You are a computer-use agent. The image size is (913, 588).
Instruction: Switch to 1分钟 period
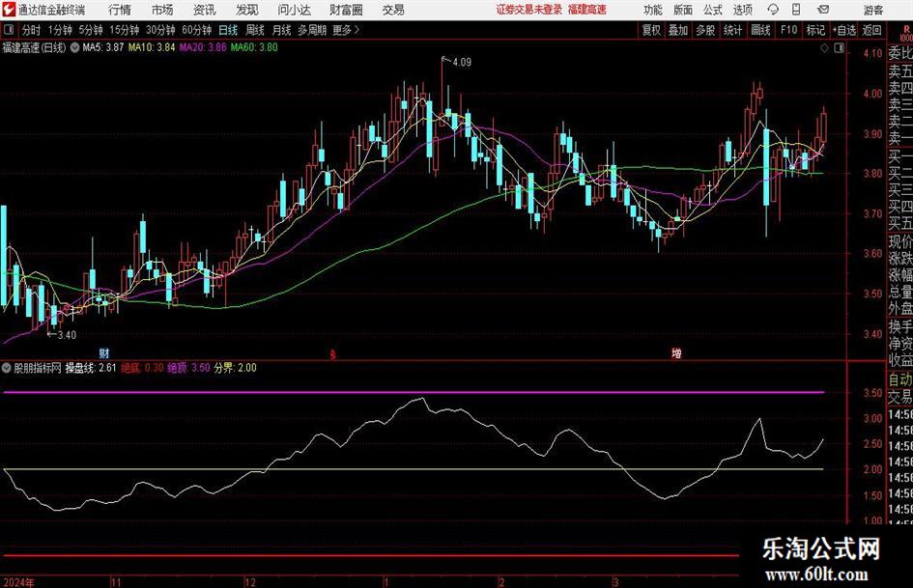60,30
